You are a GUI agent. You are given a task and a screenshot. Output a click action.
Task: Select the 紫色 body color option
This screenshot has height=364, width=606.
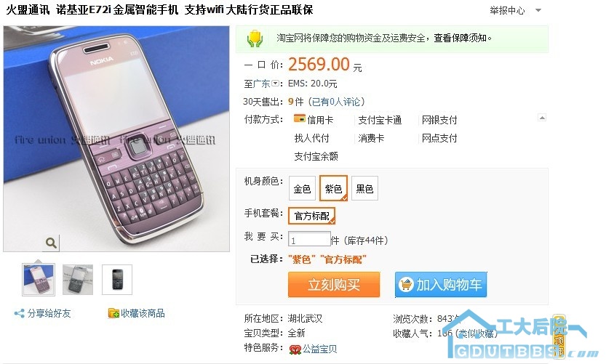pyautogui.click(x=333, y=188)
